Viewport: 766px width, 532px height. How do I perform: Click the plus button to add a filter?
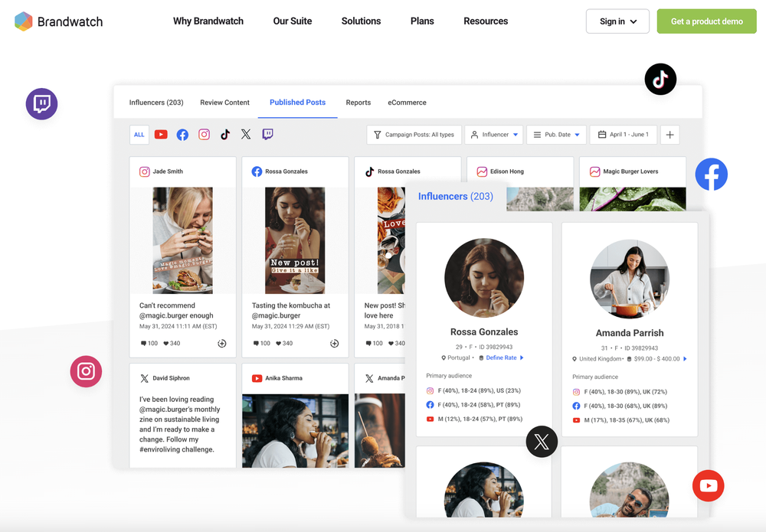click(x=669, y=135)
